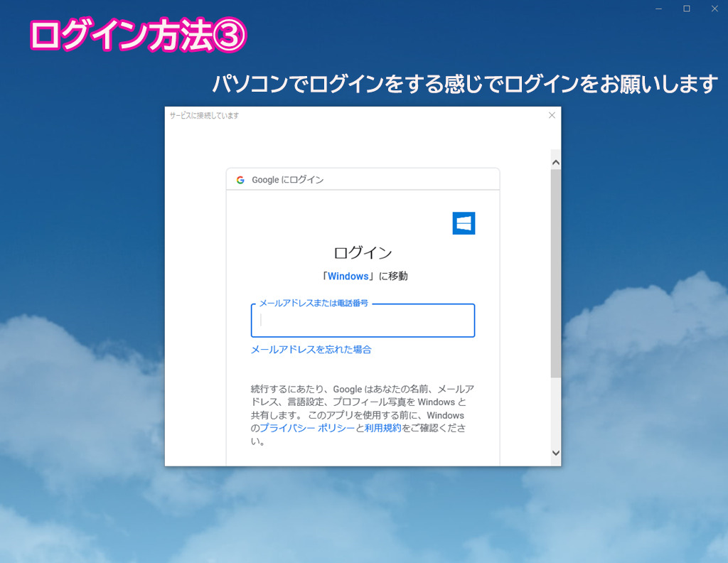The image size is (728, 563).
Task: Click the scrollbar up arrow in the dialog
Action: [x=556, y=163]
